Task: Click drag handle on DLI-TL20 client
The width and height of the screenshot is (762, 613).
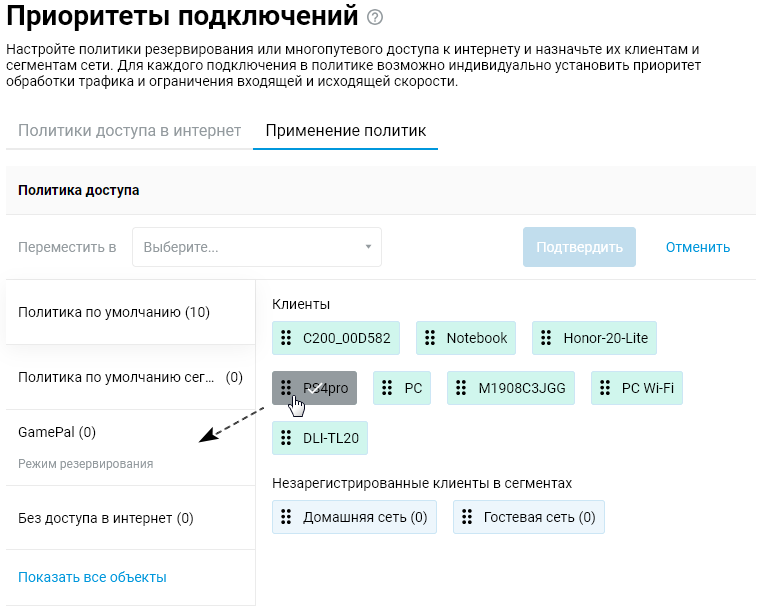Action: tap(287, 438)
